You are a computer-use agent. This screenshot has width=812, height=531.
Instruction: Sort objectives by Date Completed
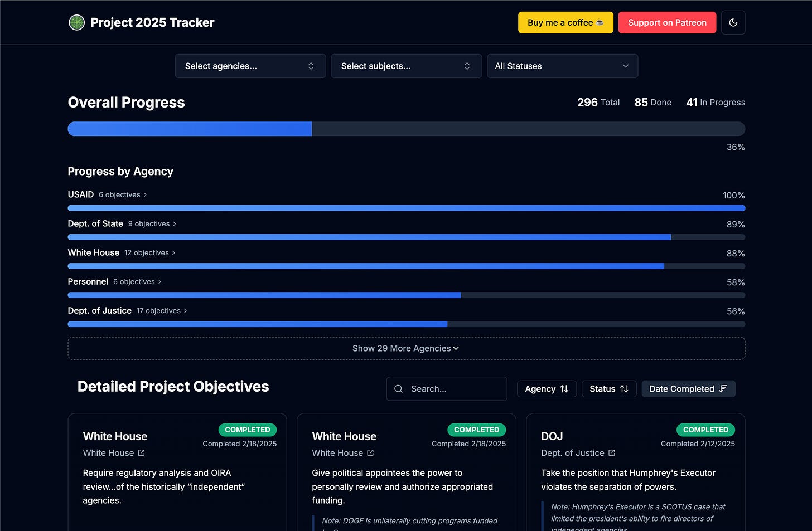[688, 389]
